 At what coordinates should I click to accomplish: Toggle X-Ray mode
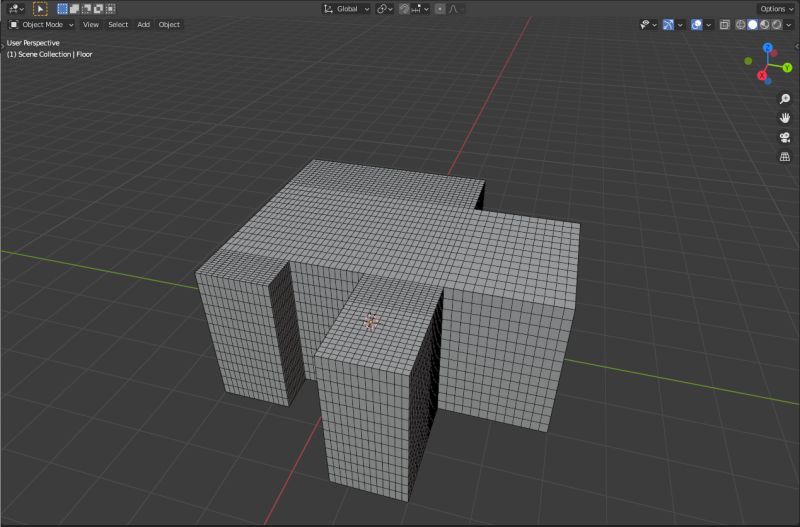tap(724, 24)
